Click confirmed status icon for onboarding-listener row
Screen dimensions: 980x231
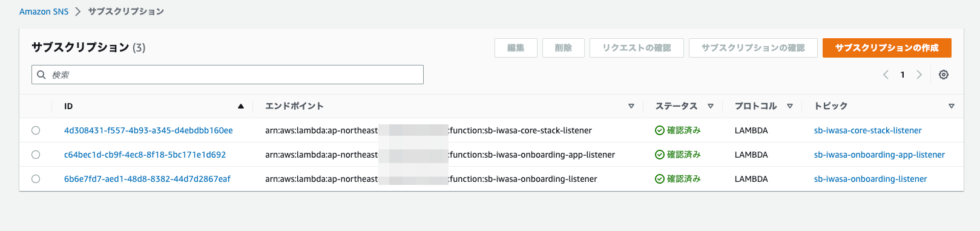[x=660, y=179]
